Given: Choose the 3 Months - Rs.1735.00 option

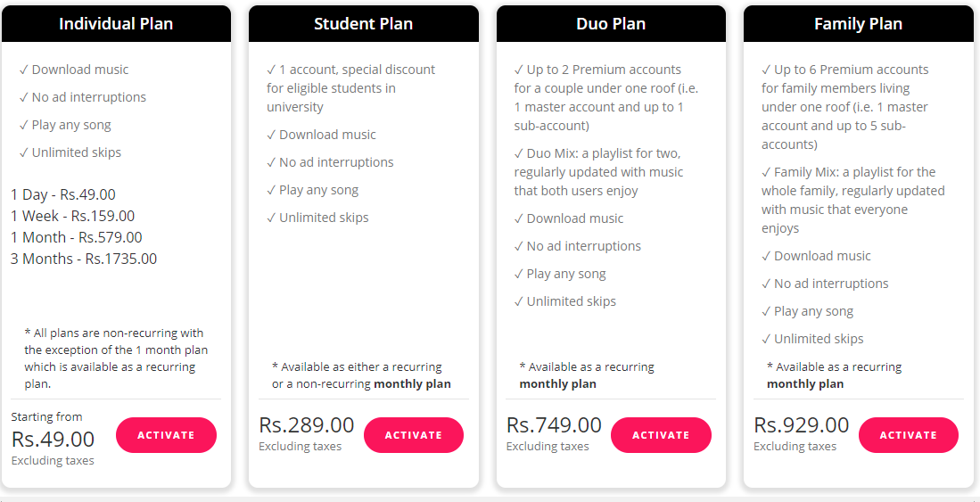Looking at the screenshot, I should click(x=84, y=259).
